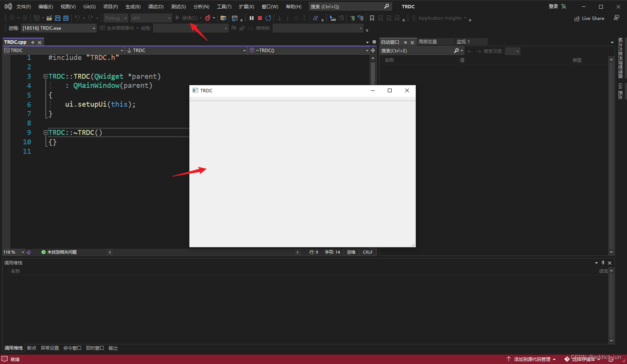Pause debugging with Break All icon
The image size is (627, 364).
252,18
